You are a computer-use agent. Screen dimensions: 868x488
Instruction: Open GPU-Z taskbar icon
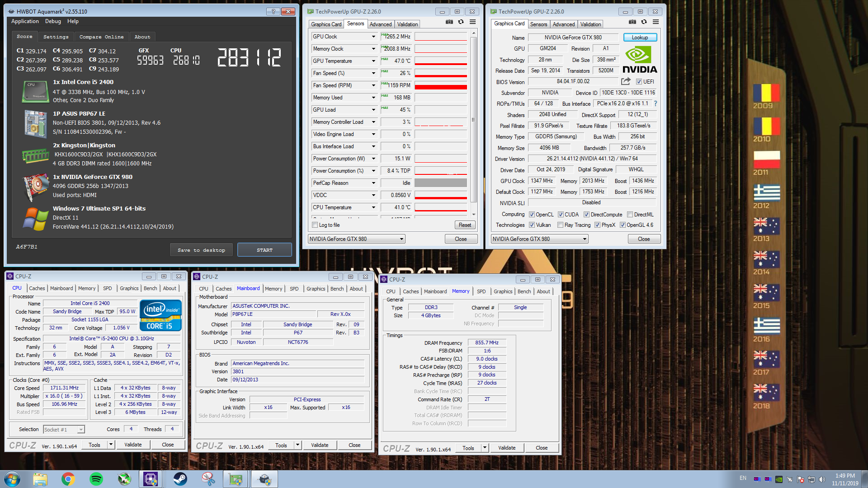pyautogui.click(x=236, y=479)
